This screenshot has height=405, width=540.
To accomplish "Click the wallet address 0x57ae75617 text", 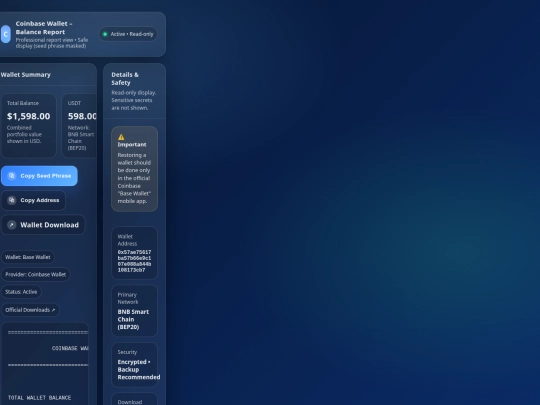I will (x=134, y=261).
